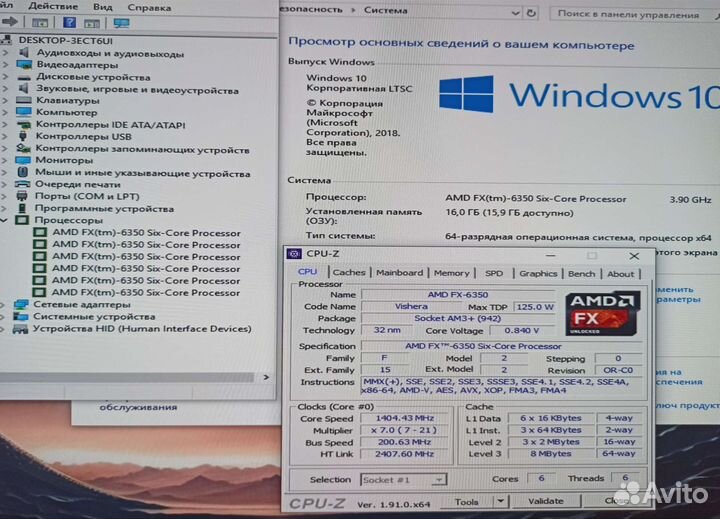Click the Дисковые устройства drive icon

point(24,77)
